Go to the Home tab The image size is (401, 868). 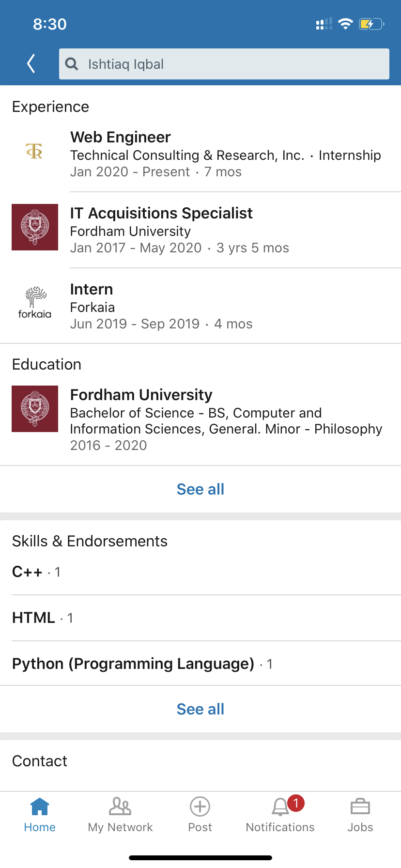[x=40, y=814]
